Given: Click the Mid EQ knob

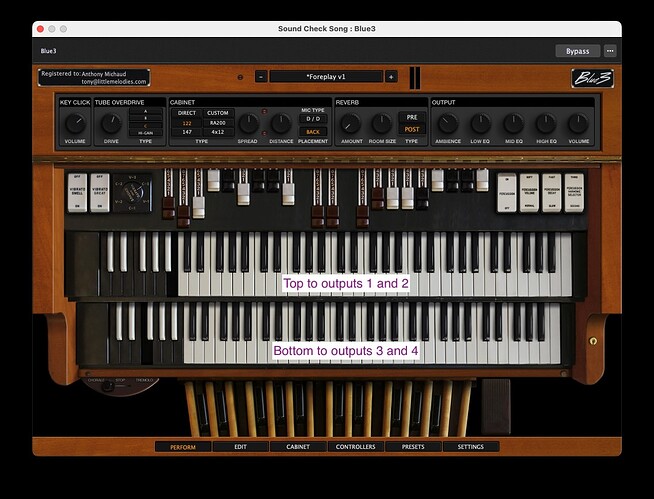Looking at the screenshot, I should (x=513, y=123).
